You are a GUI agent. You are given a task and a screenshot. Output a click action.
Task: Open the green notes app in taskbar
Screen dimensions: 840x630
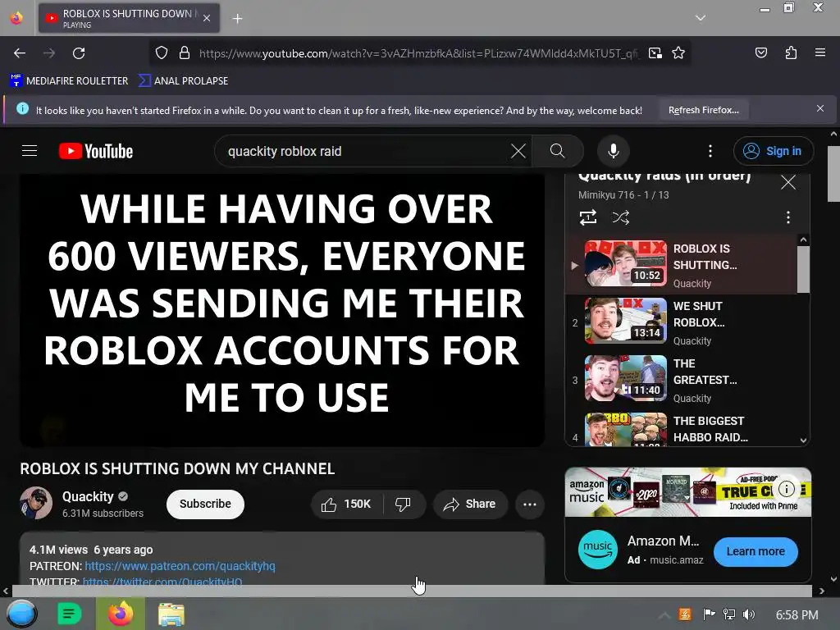69,614
